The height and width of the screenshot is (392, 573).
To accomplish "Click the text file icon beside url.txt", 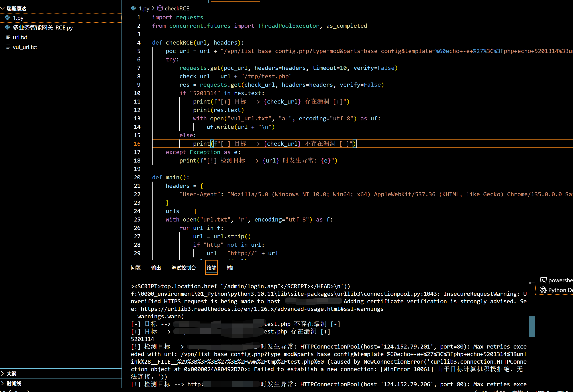I will [8, 37].
